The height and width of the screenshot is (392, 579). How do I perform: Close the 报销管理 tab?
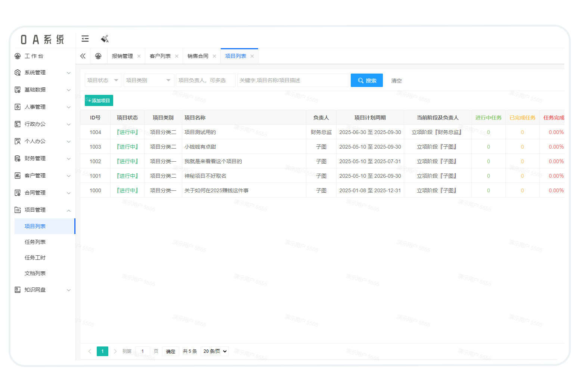pyautogui.click(x=139, y=56)
